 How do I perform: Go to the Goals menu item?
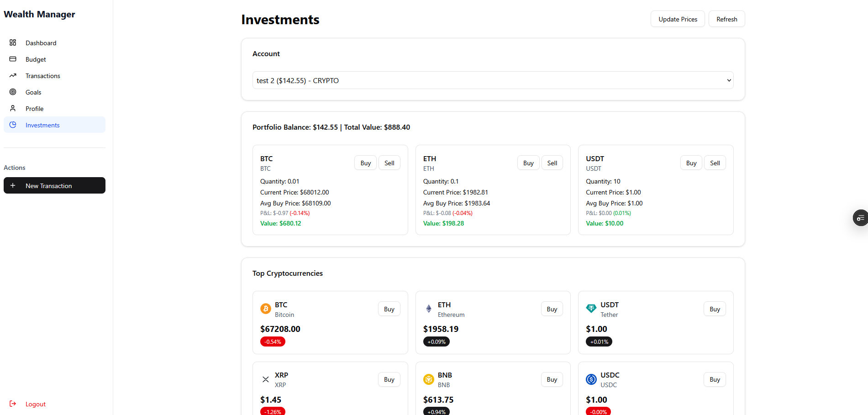(33, 92)
